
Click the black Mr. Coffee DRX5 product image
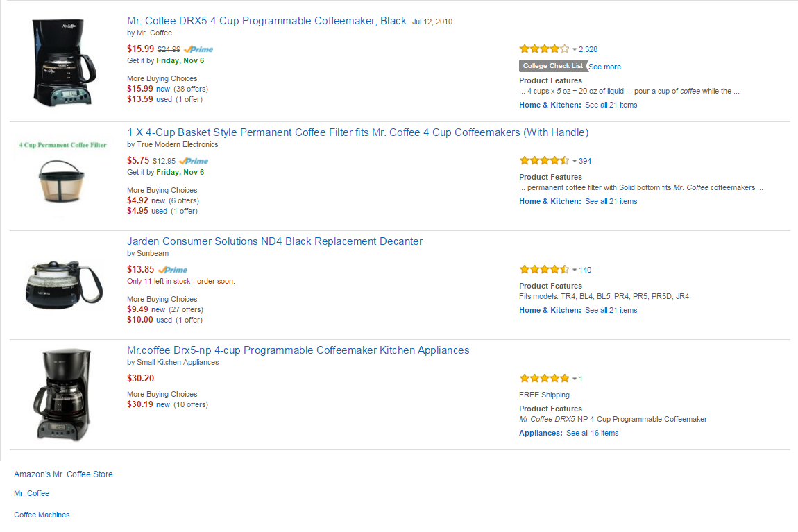[64, 62]
